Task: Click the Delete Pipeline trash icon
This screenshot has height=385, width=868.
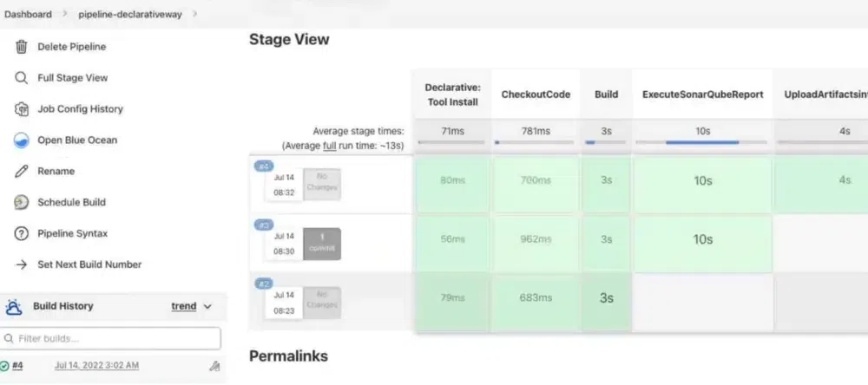Action: 22,47
